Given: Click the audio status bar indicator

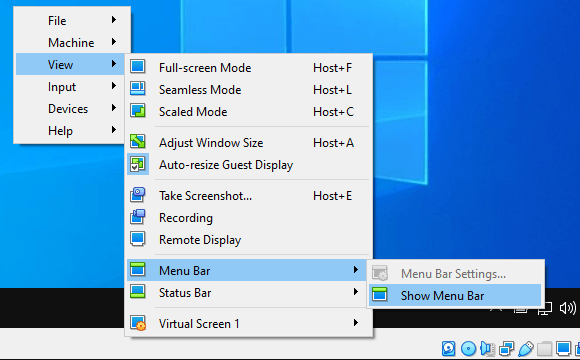Looking at the screenshot, I should pos(487,349).
